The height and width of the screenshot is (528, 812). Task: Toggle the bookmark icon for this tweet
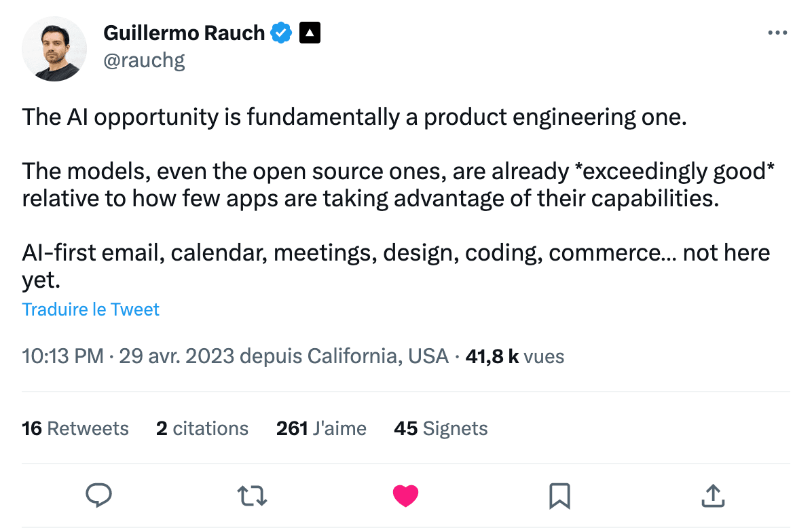[x=559, y=495]
